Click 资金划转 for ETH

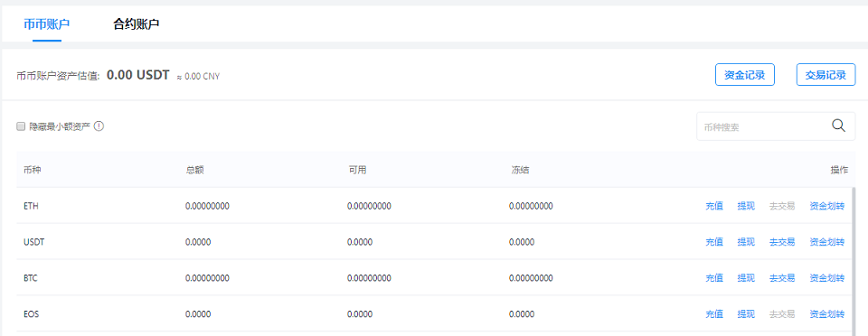827,206
